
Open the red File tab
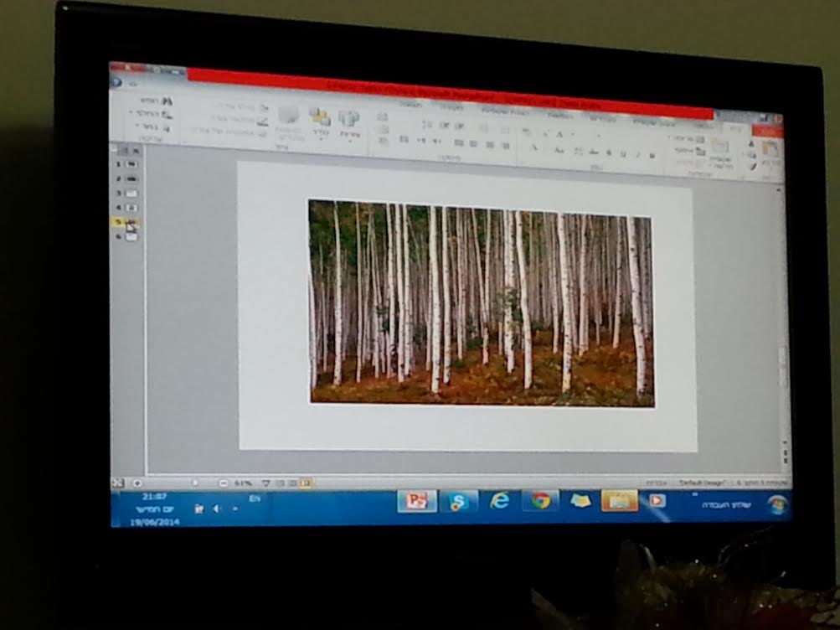coord(769,132)
